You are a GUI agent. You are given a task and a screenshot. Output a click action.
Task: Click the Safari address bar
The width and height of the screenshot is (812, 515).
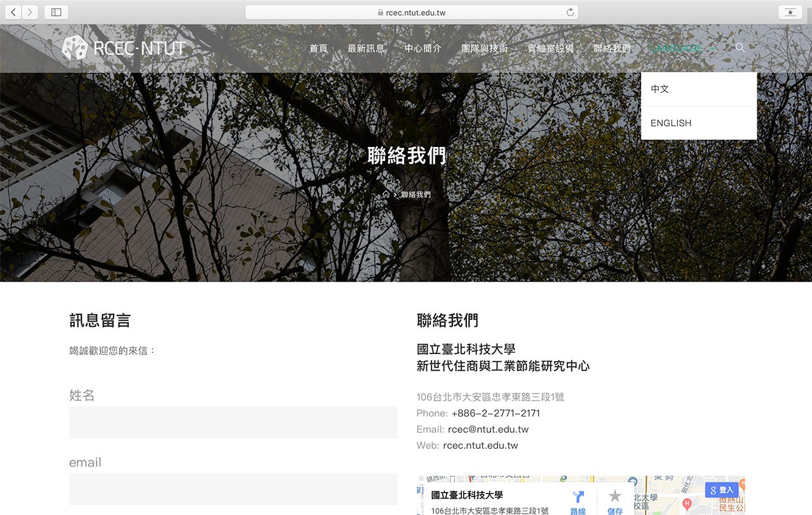click(x=411, y=12)
